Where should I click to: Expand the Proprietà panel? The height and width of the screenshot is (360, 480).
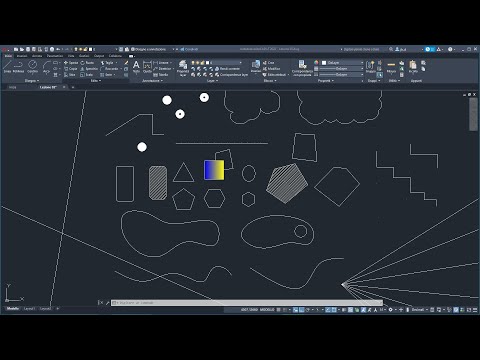[x=325, y=81]
